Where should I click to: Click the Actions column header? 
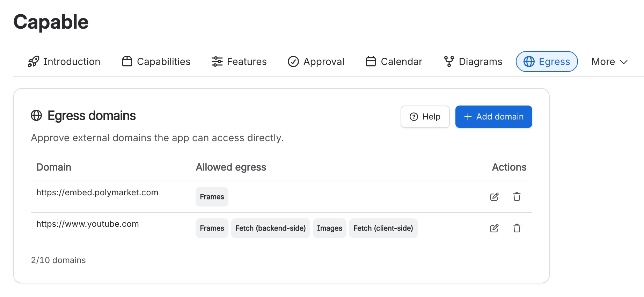pos(509,167)
